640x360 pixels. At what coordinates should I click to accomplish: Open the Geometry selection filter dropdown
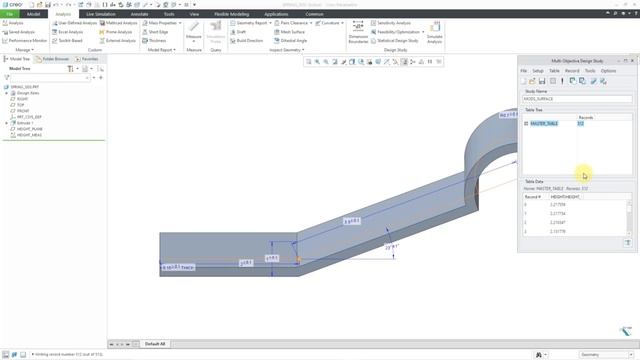point(605,355)
